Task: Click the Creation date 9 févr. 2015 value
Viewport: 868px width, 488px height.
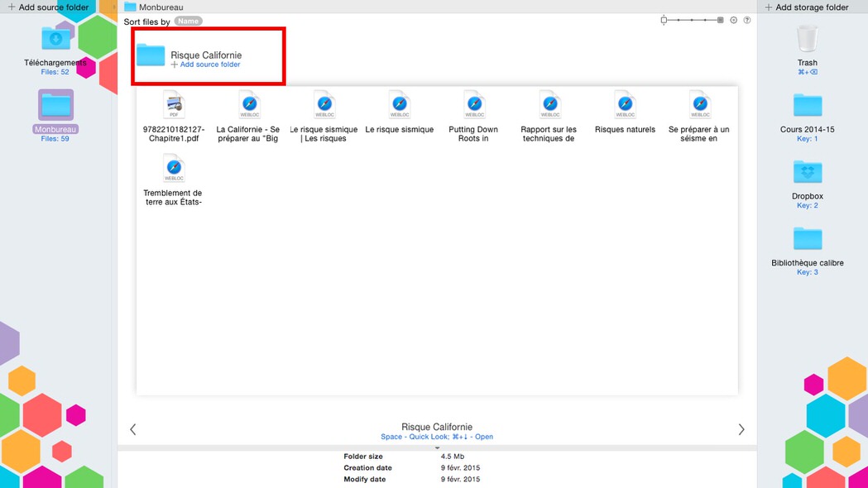Action: (461, 467)
